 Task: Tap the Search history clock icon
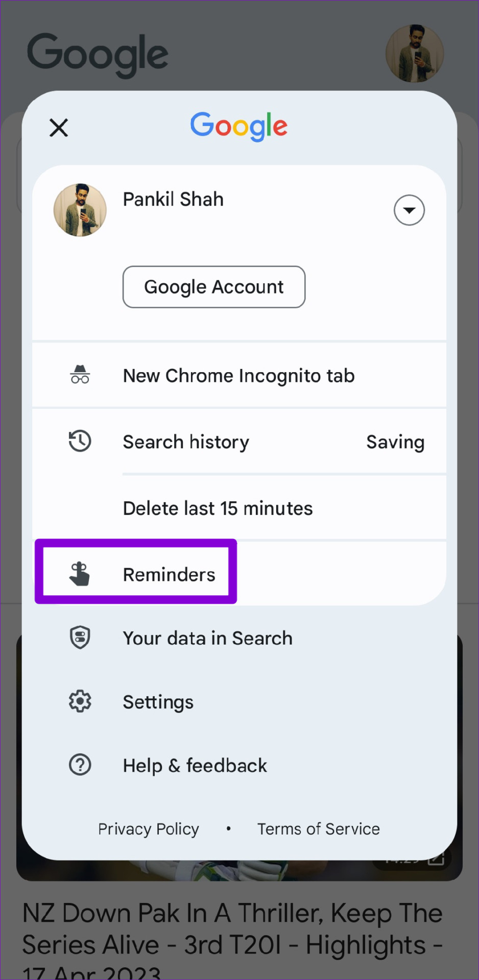click(80, 441)
